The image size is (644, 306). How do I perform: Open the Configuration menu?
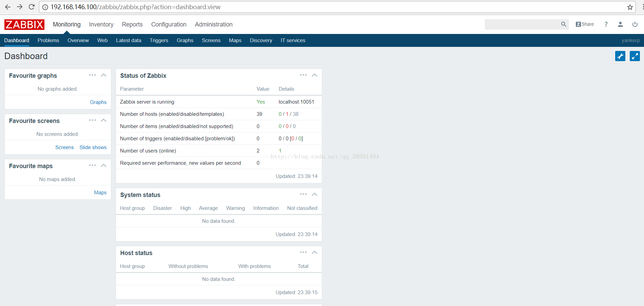169,24
